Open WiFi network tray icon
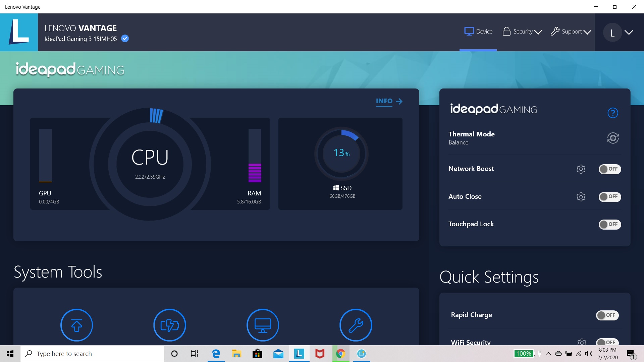The height and width of the screenshot is (362, 644). (579, 354)
